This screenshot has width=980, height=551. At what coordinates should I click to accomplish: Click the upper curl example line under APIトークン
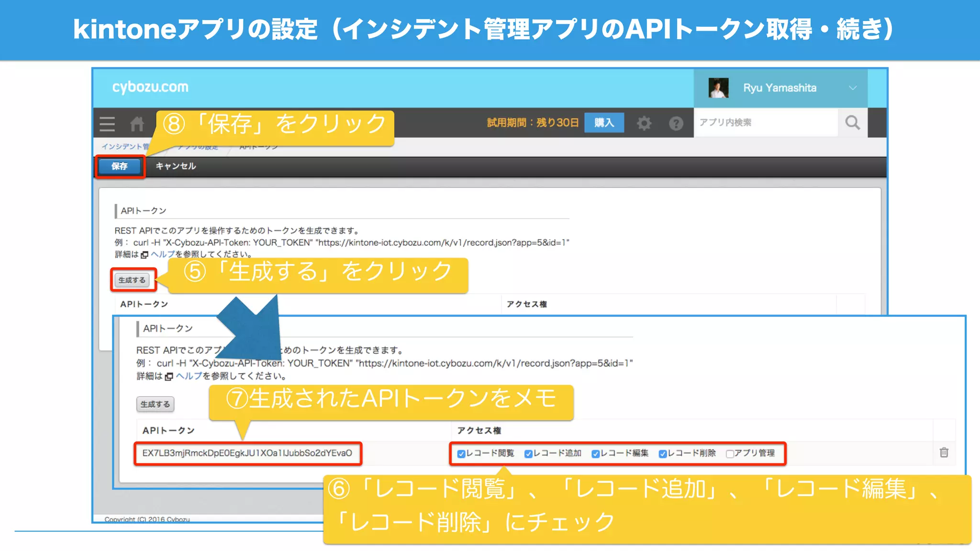[x=342, y=242]
